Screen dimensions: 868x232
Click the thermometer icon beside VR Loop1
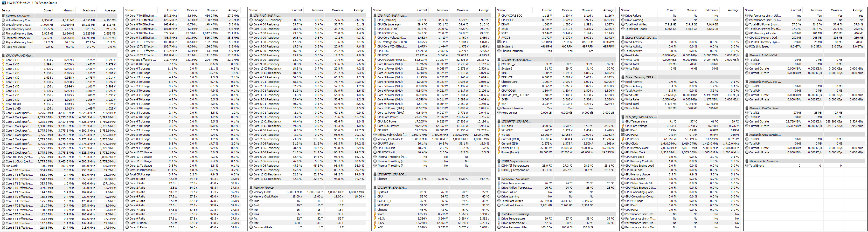point(499,126)
